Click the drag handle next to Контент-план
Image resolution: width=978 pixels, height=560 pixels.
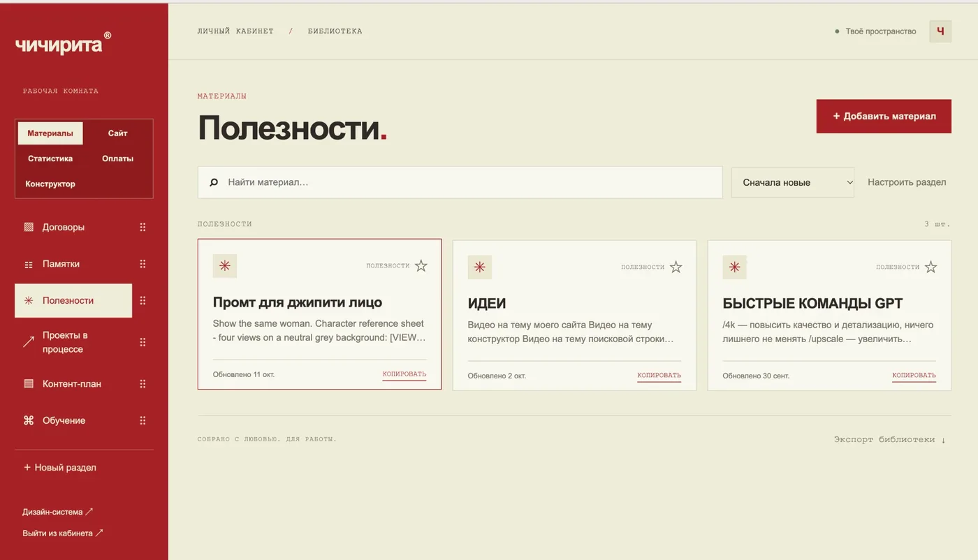(x=143, y=383)
